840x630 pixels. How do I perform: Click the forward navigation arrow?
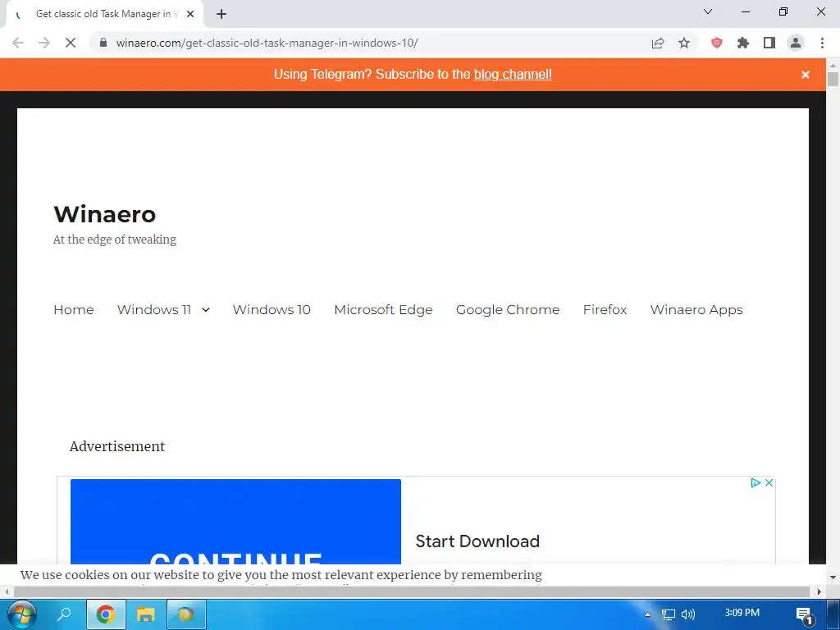click(x=44, y=43)
